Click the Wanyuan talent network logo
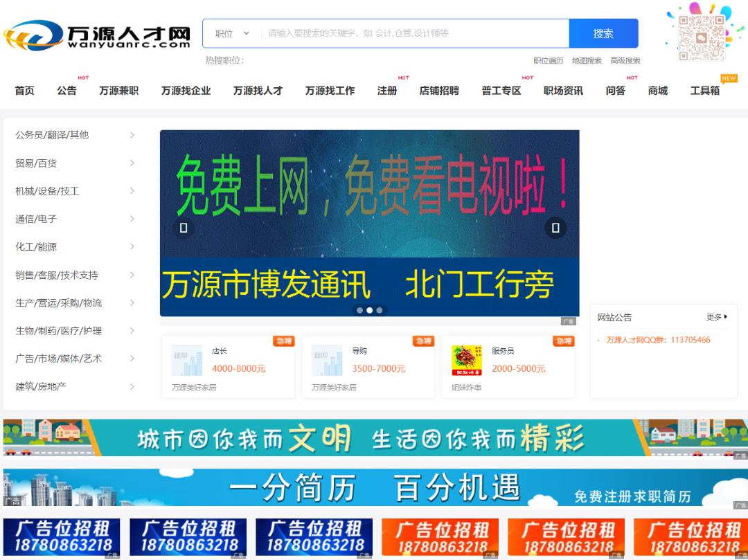The image size is (748, 560). pyautogui.click(x=97, y=35)
